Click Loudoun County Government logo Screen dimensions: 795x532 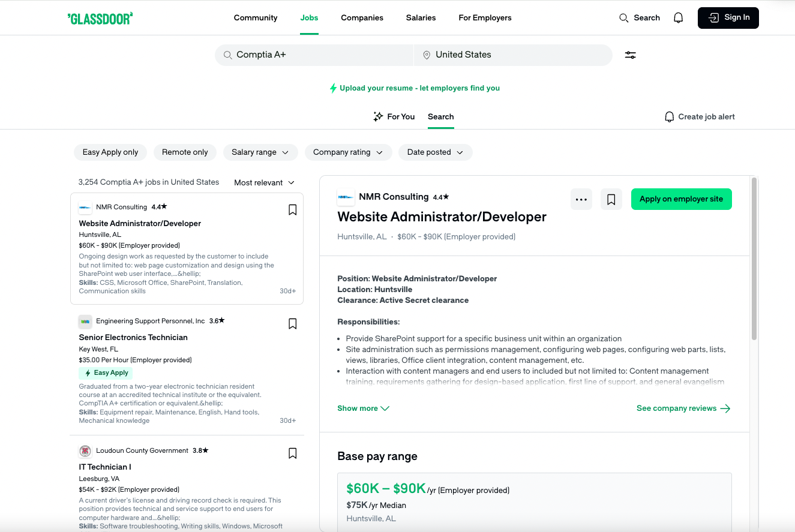[x=85, y=451]
